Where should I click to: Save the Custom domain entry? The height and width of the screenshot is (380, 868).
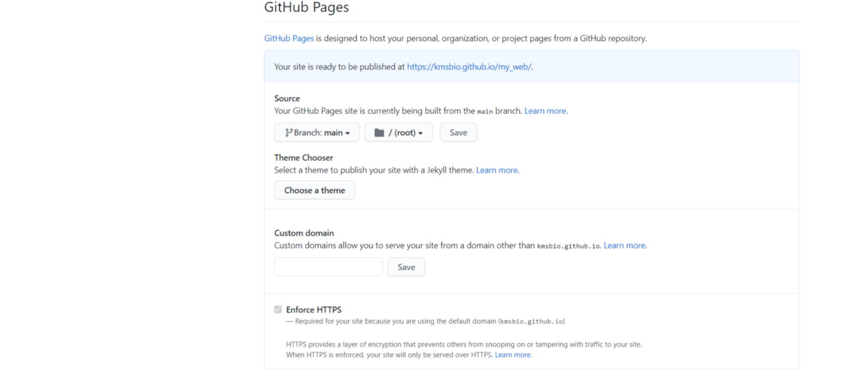[x=406, y=267]
